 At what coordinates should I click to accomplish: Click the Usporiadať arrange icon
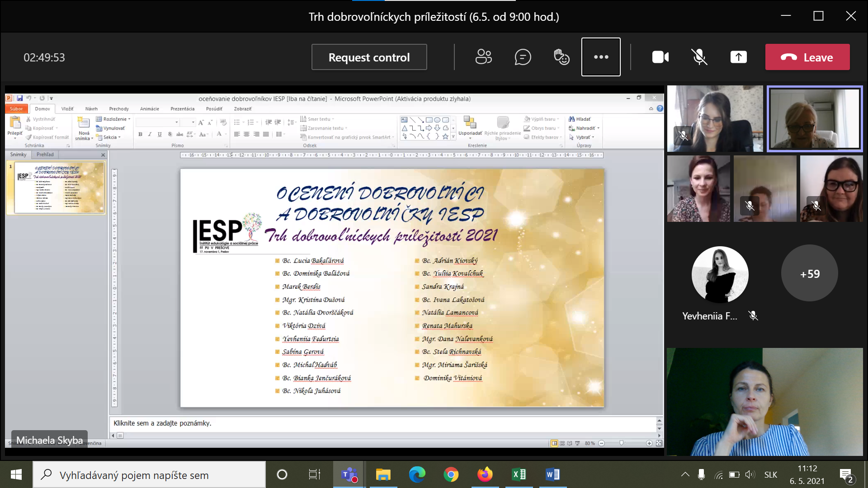coord(470,122)
